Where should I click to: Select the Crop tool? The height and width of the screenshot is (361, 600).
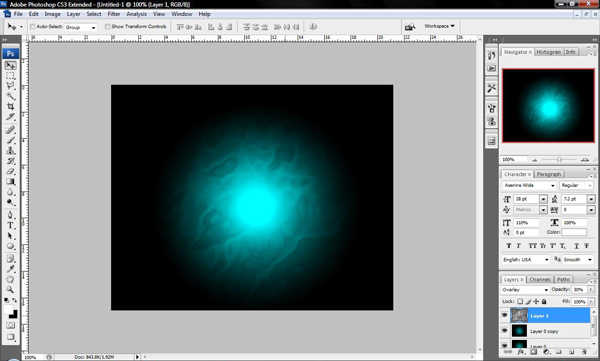tap(10, 106)
